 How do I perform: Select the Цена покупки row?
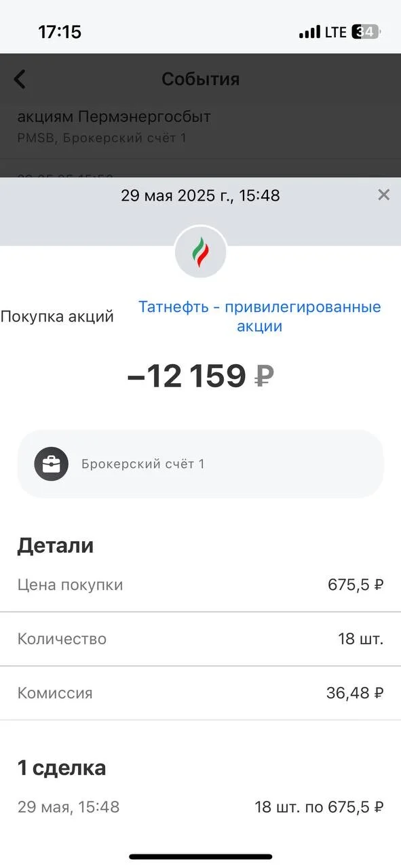200,585
